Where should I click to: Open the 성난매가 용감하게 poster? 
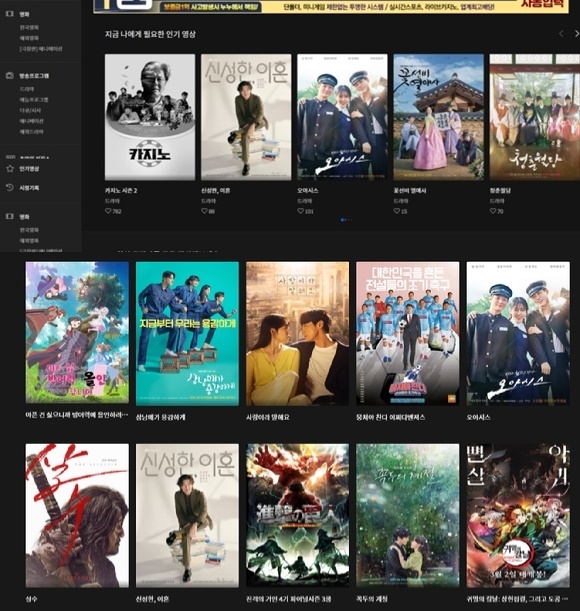(187, 334)
